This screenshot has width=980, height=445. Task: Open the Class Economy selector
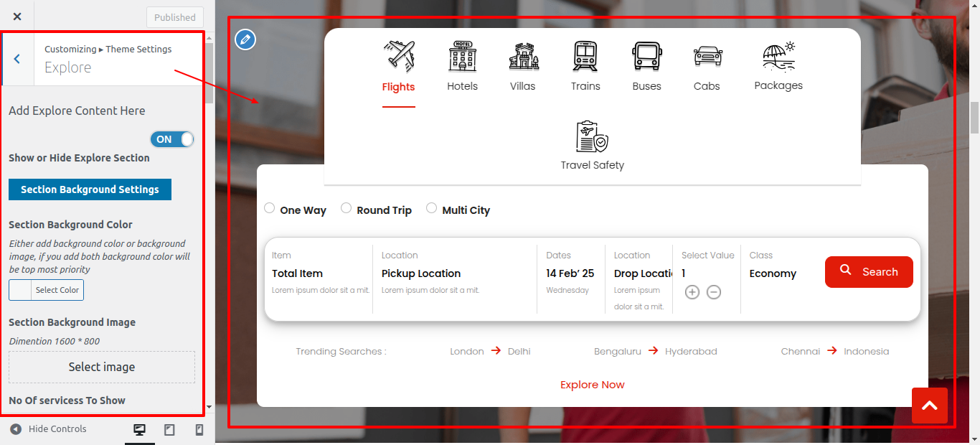click(x=773, y=273)
